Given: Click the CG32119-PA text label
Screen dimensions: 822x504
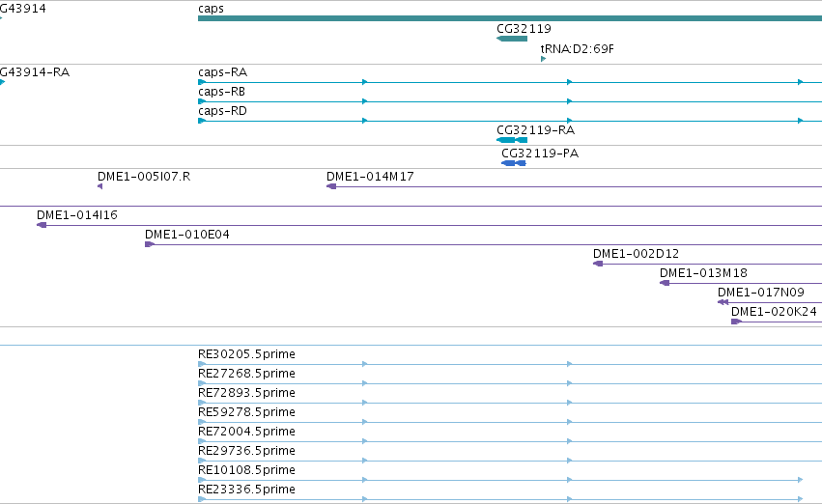Looking at the screenshot, I should [x=539, y=154].
